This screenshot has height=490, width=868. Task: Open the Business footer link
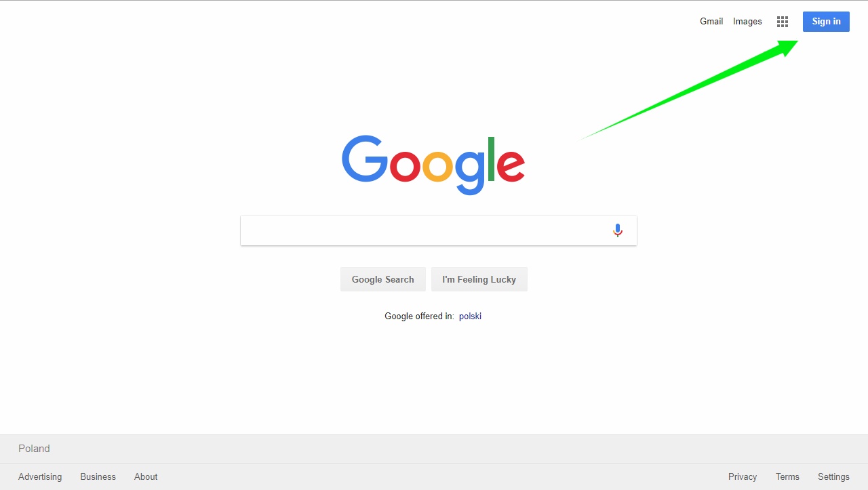(98, 476)
